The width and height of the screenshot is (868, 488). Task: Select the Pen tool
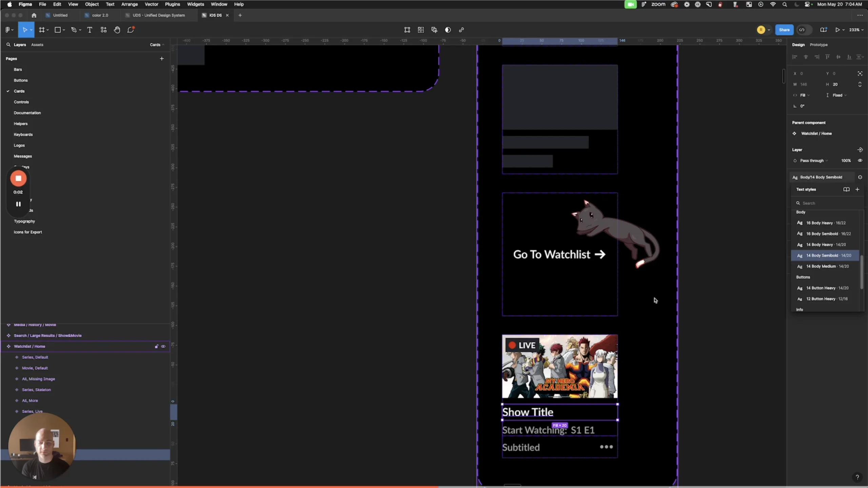[x=74, y=30]
